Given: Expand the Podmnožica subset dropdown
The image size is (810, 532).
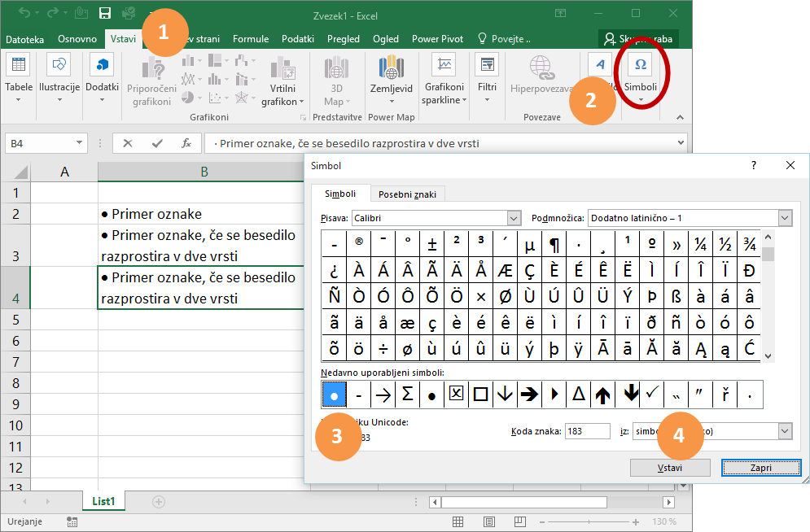Looking at the screenshot, I should (x=784, y=218).
